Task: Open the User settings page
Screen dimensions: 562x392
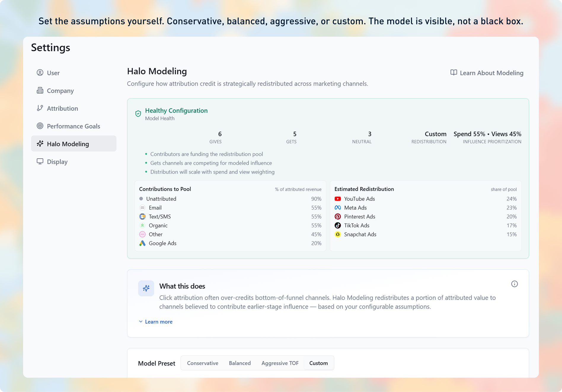Action: tap(74, 73)
